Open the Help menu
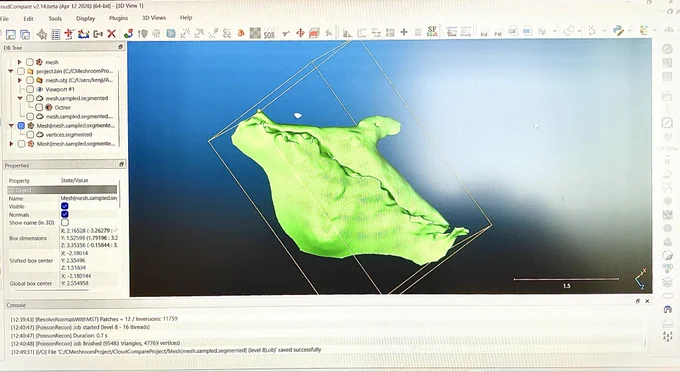The image size is (680, 372). [186, 18]
